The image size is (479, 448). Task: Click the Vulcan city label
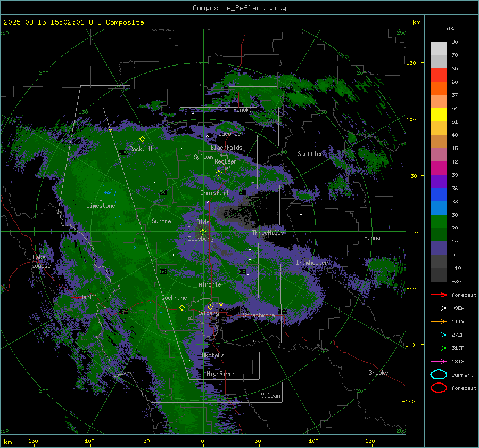click(x=270, y=396)
